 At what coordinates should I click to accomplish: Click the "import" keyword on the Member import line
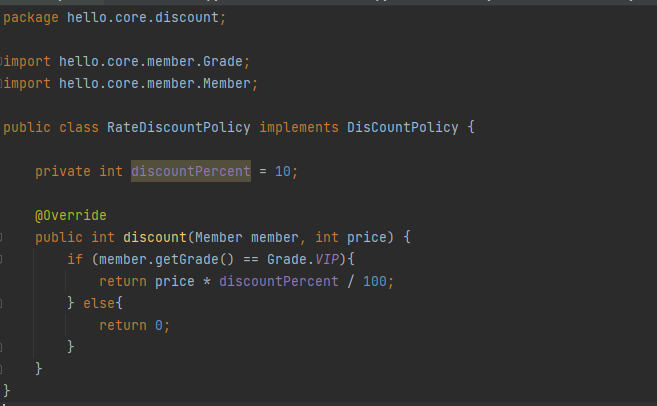(27, 83)
